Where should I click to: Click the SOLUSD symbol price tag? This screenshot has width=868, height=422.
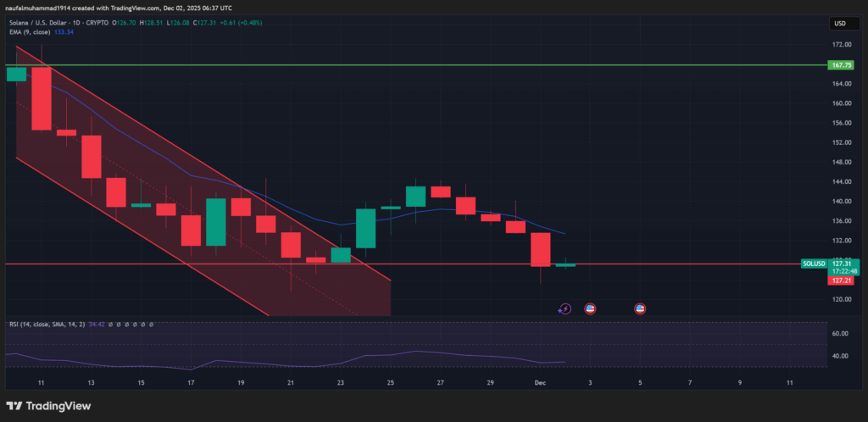(x=815, y=264)
